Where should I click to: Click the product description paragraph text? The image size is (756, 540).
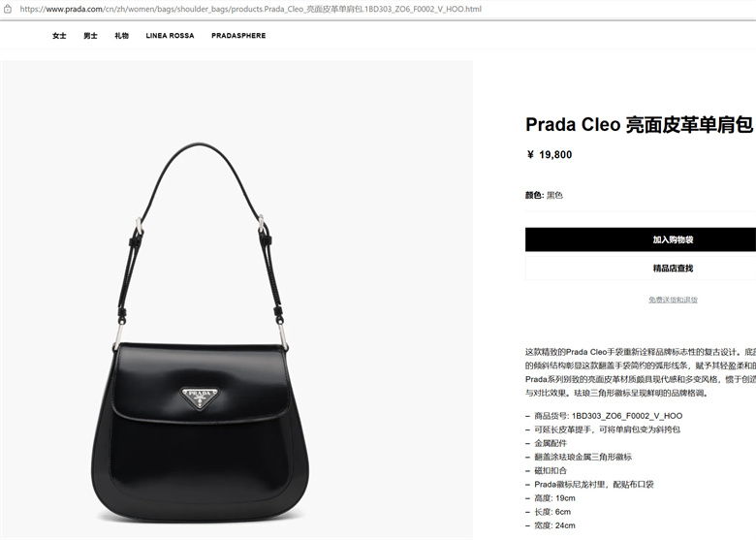[641, 372]
